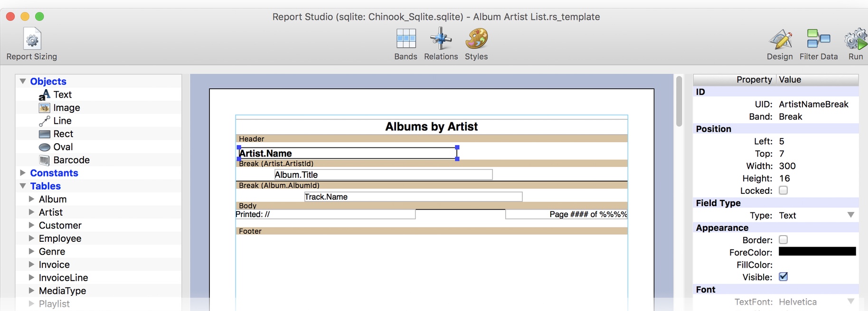The width and height of the screenshot is (868, 311).
Task: Select the Customer table item
Action: click(60, 226)
